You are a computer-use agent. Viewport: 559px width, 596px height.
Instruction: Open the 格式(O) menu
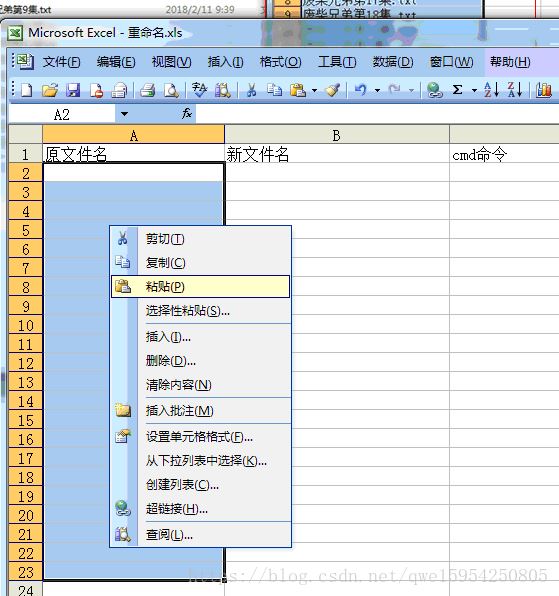280,62
